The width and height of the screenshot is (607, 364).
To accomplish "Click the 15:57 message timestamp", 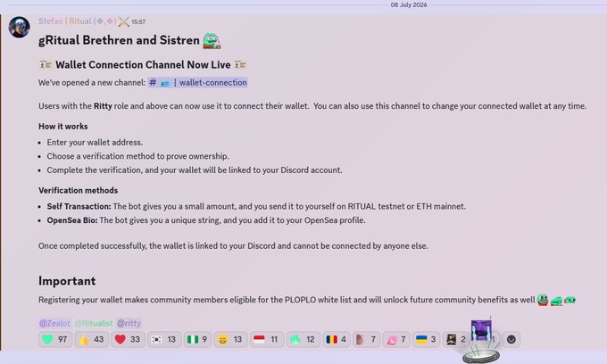I will point(138,22).
